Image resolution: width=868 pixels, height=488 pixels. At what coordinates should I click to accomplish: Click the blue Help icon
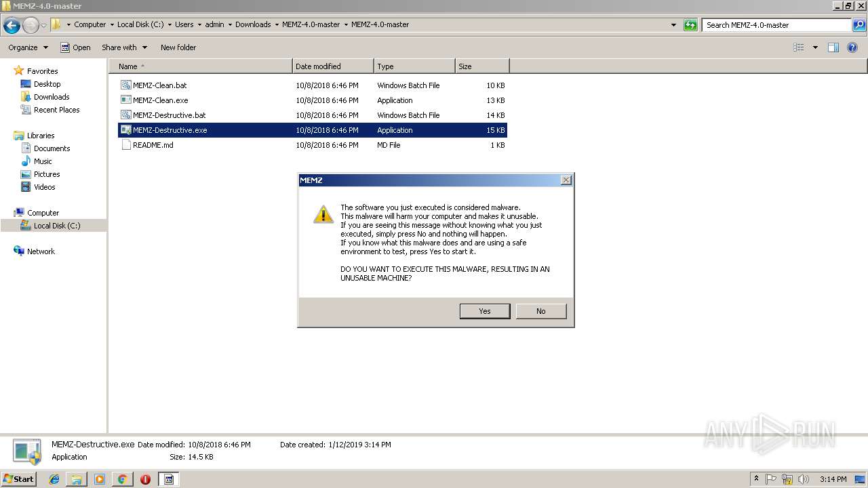coord(852,47)
